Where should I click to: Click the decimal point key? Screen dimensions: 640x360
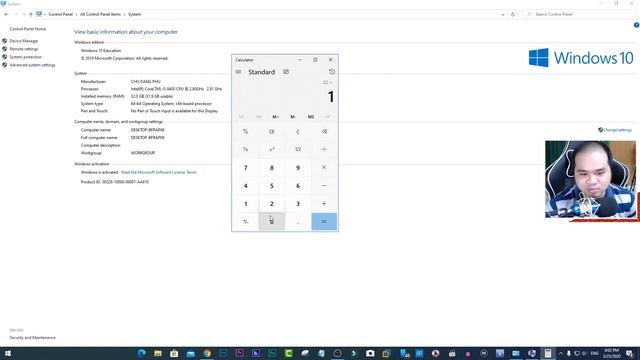pyautogui.click(x=298, y=221)
